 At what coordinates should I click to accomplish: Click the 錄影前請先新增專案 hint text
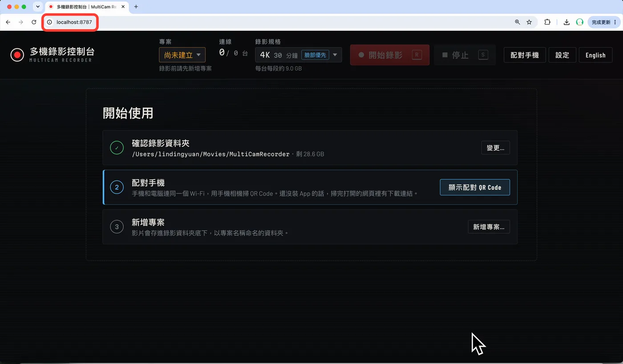tap(186, 69)
